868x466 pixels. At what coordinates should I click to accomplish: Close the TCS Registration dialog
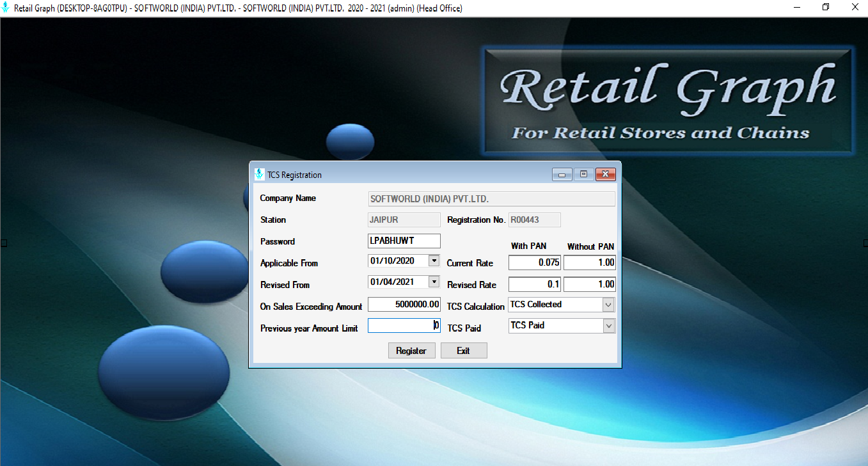(606, 175)
